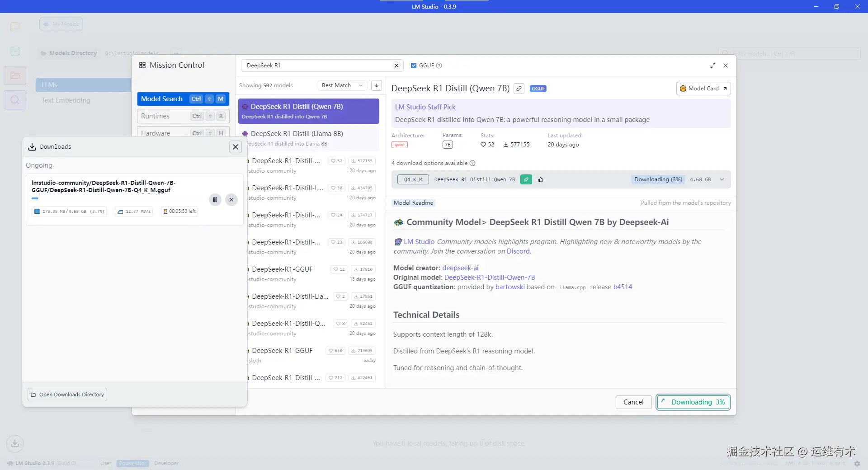Screen dimensions: 868x470
Task: Expand the Q4_K_M download option chevron
Action: [722, 179]
